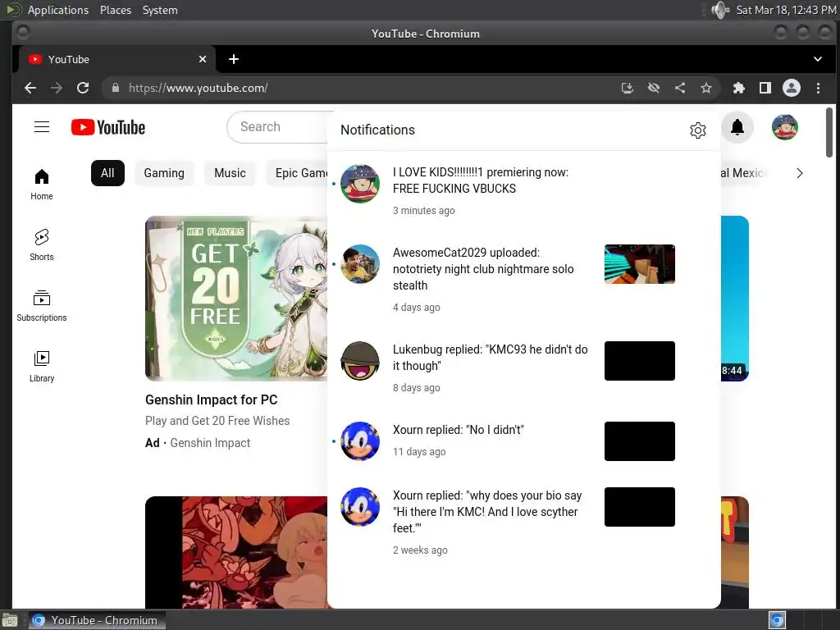
Task: Open Shorts from the sidebar
Action: pyautogui.click(x=42, y=244)
